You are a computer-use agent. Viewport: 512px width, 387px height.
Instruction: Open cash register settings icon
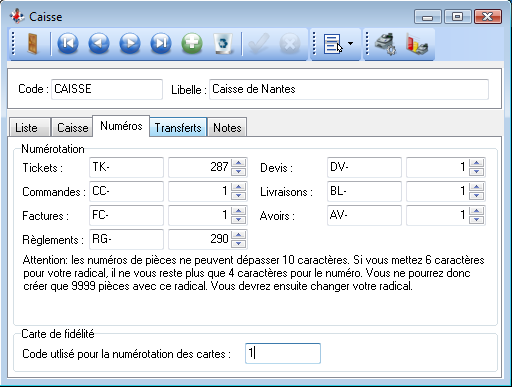[x=385, y=44]
